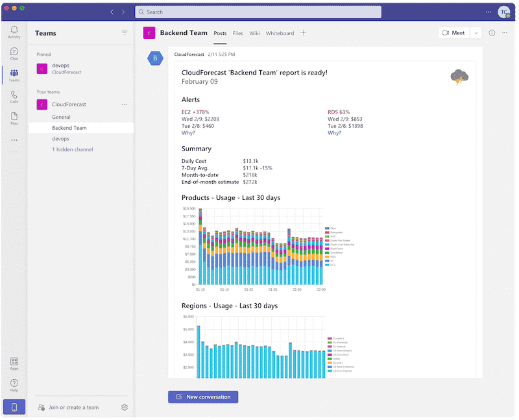
Task: Open the Apps store icon
Action: (x=14, y=364)
